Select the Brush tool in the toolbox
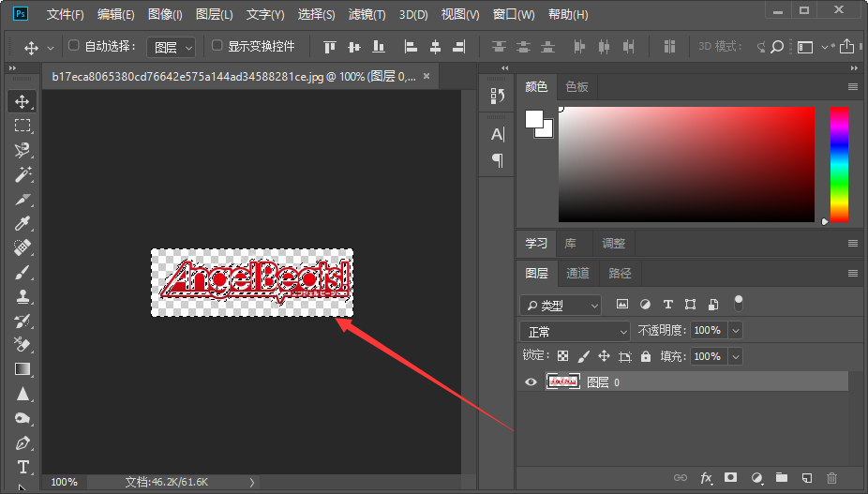This screenshot has width=868, height=494. [22, 272]
